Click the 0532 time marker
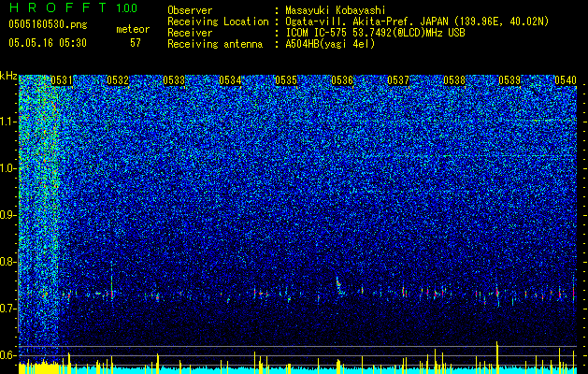The height and width of the screenshot is (374, 588). point(118,80)
